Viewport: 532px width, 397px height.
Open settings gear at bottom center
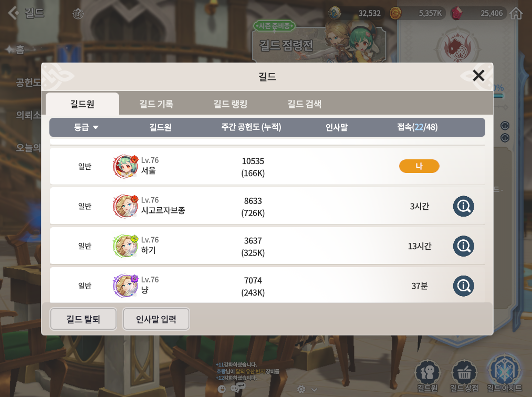301,389
